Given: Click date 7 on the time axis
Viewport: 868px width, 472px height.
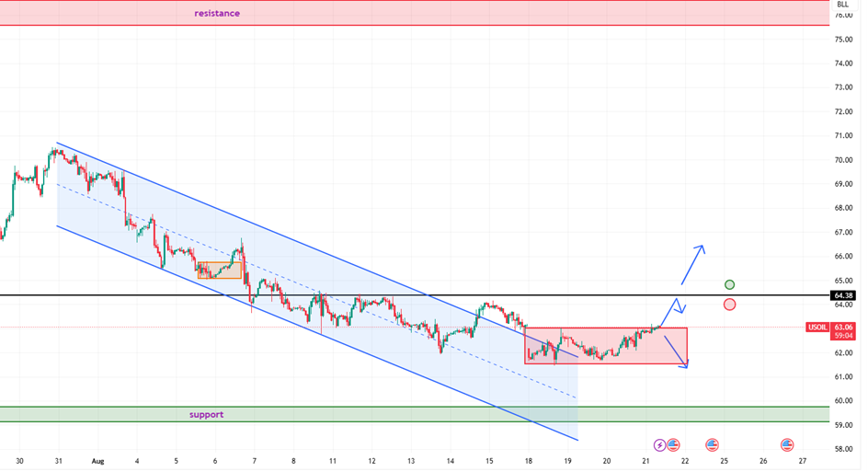Looking at the screenshot, I should [255, 461].
